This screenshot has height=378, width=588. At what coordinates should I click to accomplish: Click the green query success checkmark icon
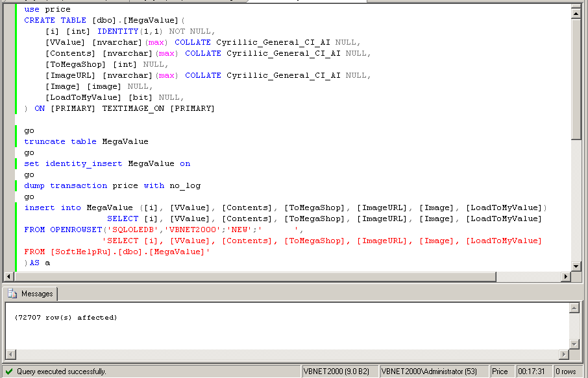[9, 372]
